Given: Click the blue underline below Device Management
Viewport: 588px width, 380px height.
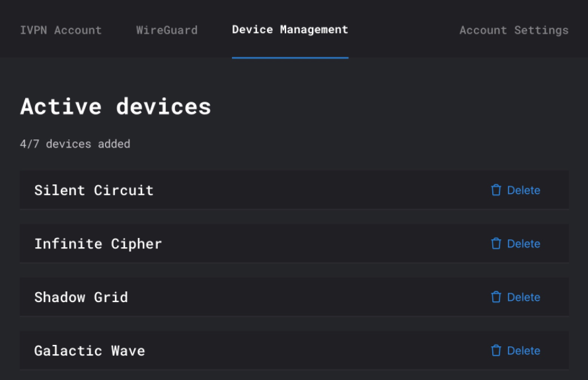Looking at the screenshot, I should (x=290, y=57).
